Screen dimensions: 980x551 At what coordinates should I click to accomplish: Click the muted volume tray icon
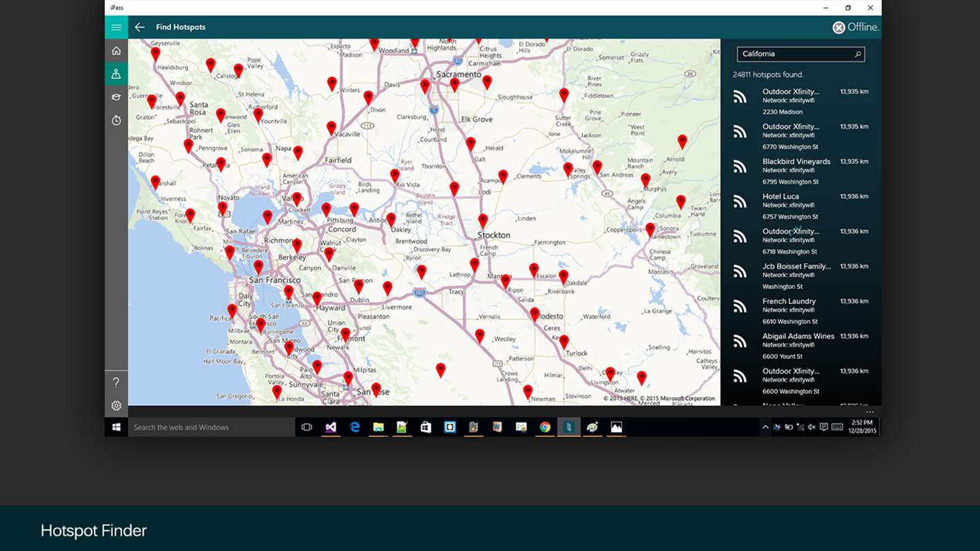811,427
